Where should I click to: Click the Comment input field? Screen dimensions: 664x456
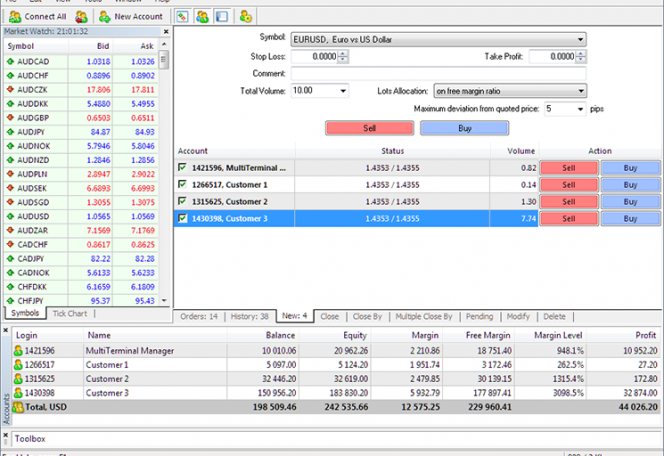[438, 73]
